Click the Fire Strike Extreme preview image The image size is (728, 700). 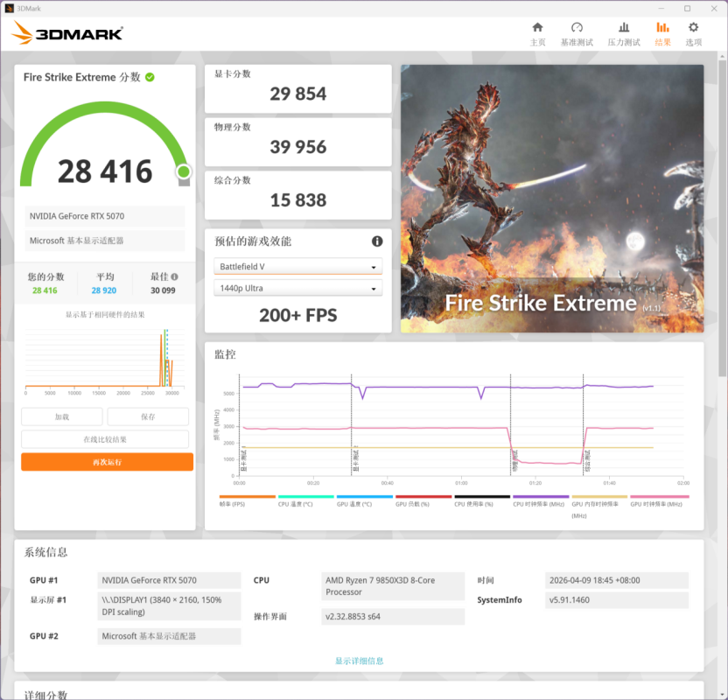(552, 199)
